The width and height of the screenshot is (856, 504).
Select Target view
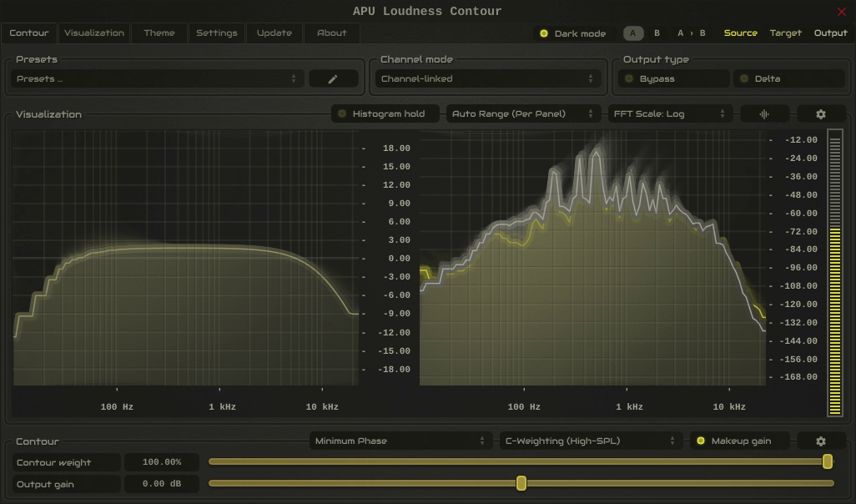[x=786, y=33]
